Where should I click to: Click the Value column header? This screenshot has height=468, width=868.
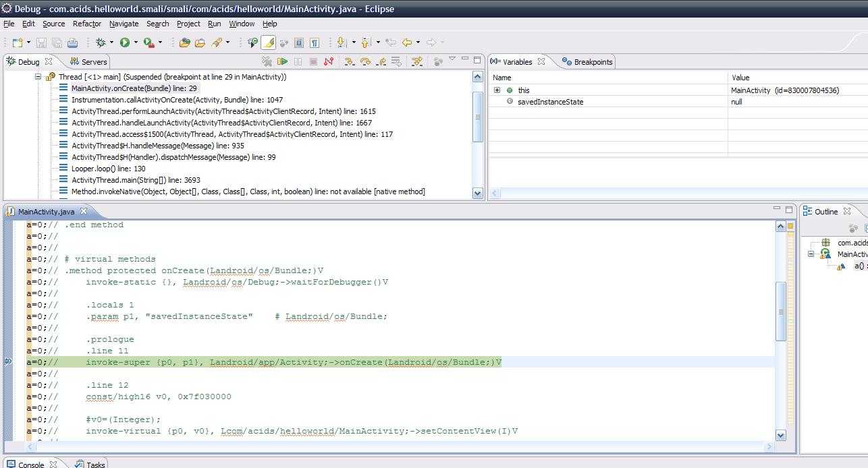coord(798,78)
